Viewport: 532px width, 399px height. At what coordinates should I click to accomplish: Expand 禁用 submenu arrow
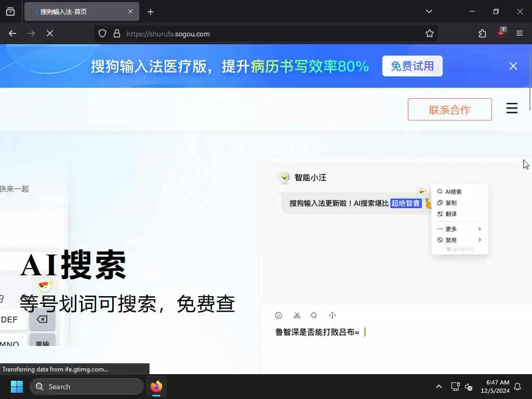(480, 240)
